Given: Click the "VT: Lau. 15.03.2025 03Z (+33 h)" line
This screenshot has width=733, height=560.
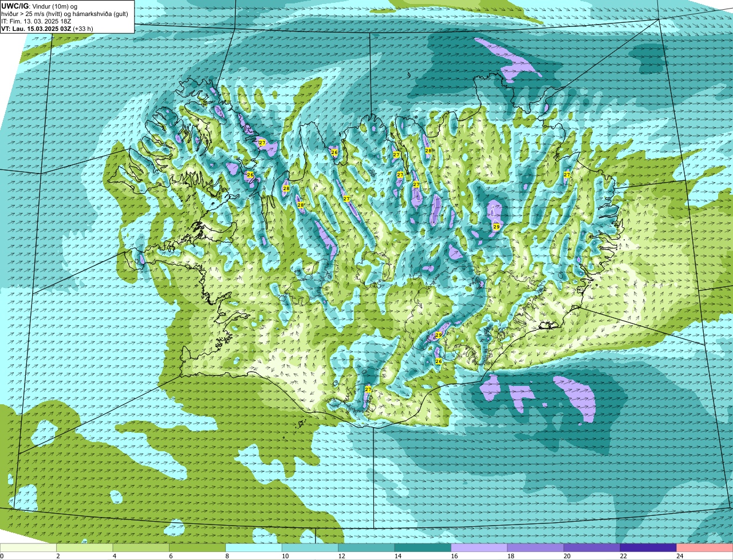Looking at the screenshot, I should [47, 28].
